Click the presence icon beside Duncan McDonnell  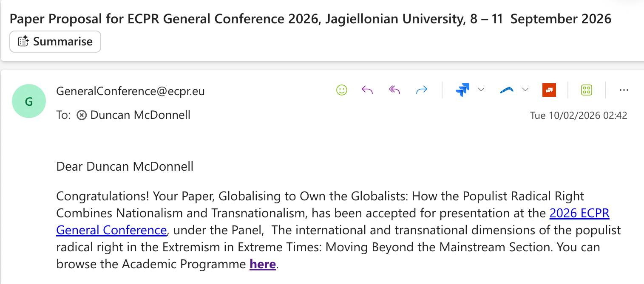[x=82, y=115]
